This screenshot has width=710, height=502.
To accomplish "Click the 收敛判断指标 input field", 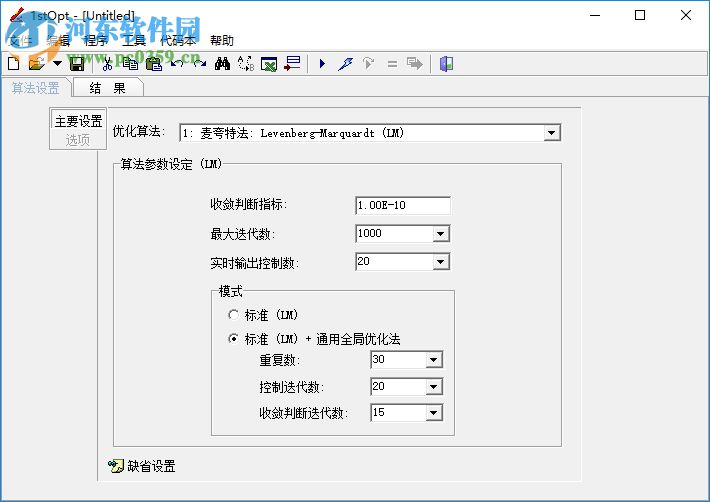I will click(x=403, y=206).
